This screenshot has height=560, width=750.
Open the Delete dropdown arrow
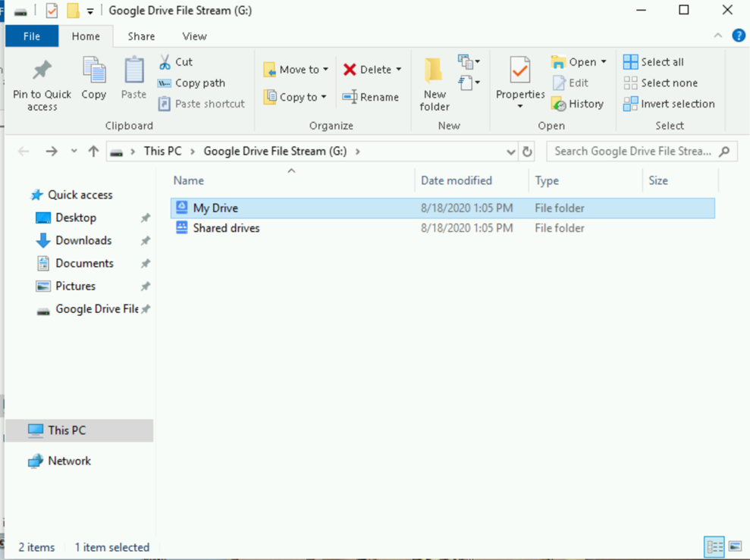(398, 70)
